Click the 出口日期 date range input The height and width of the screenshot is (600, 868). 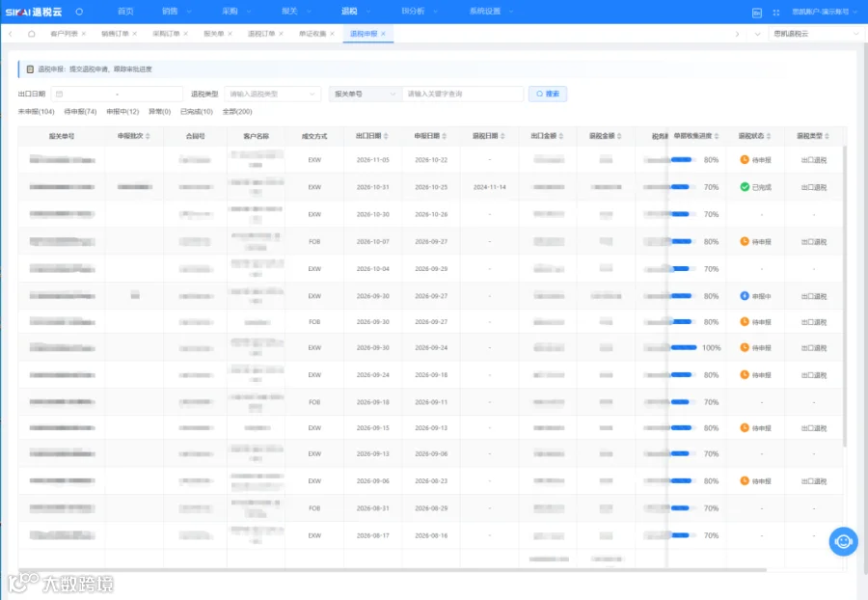pyautogui.click(x=117, y=95)
